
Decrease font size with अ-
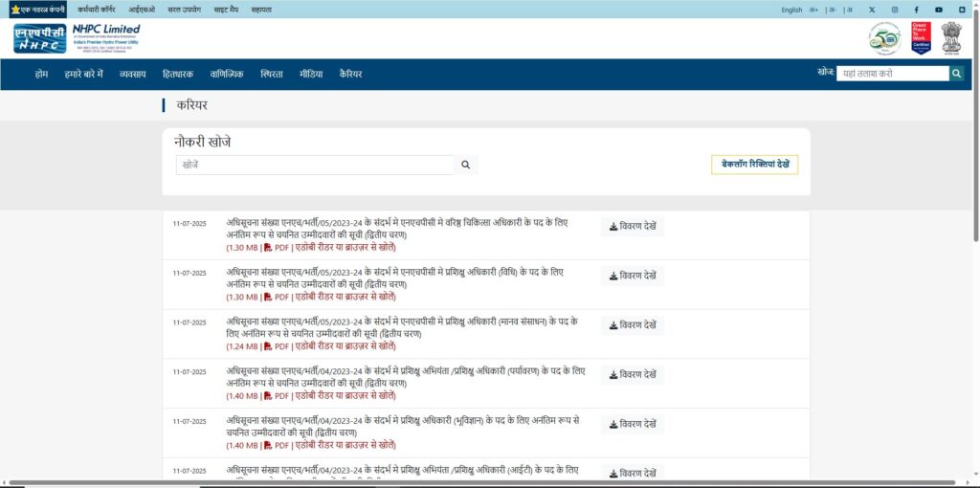click(x=832, y=10)
